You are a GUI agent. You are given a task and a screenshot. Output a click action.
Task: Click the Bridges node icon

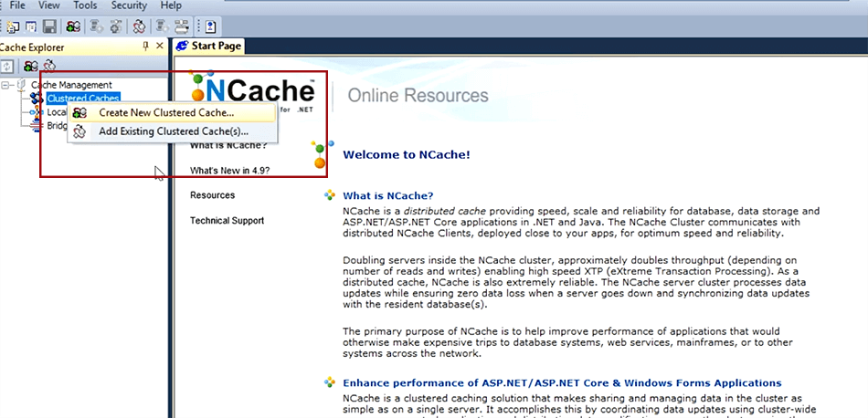click(37, 126)
